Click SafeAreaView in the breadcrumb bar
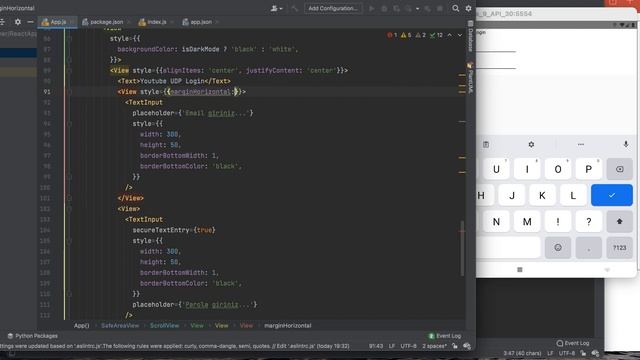Screen dimensions: 640x360 (120, 325)
